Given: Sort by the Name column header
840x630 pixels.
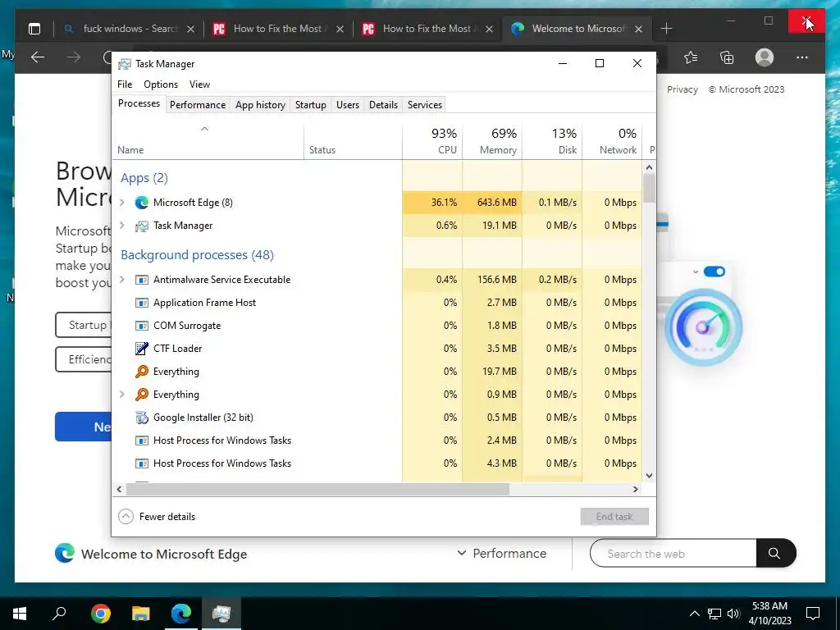Looking at the screenshot, I should tap(208, 141).
